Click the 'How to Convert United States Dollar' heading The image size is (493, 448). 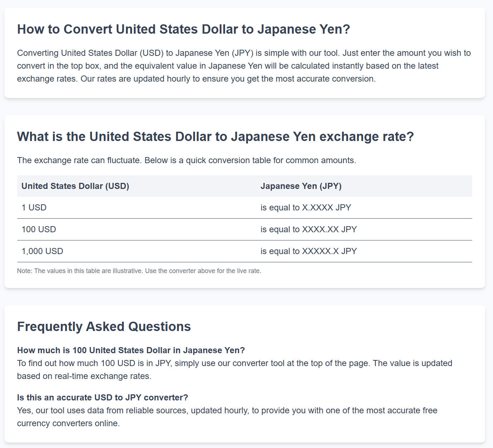pyautogui.click(x=184, y=29)
